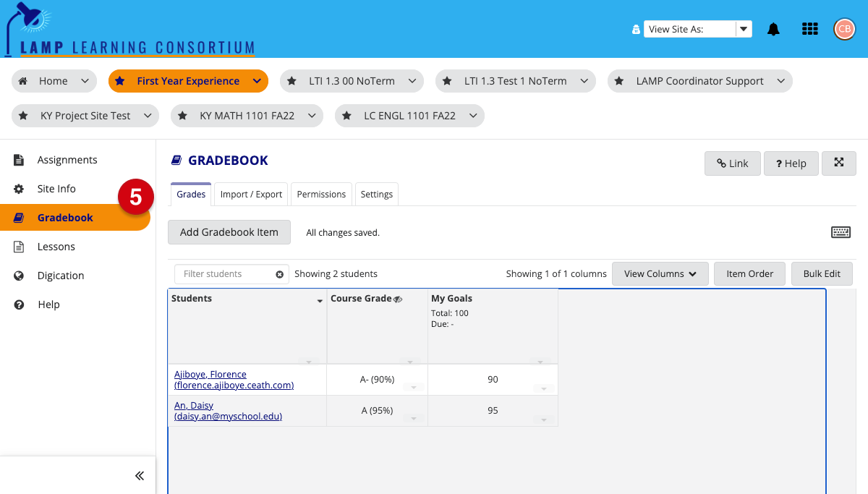Expand the First Year Experience chevron

click(x=255, y=81)
